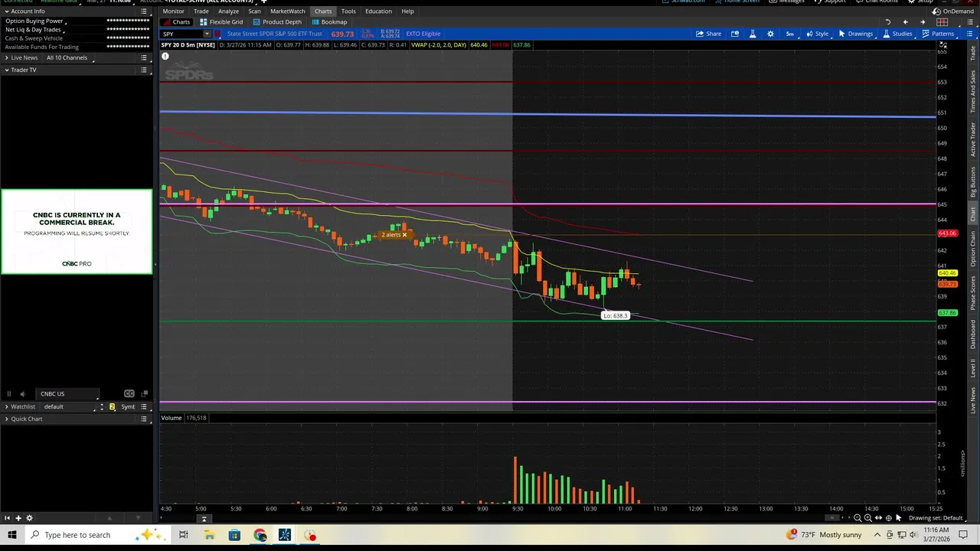Open the Drawings tools dropdown
This screenshot has height=551, width=980.
point(855,34)
